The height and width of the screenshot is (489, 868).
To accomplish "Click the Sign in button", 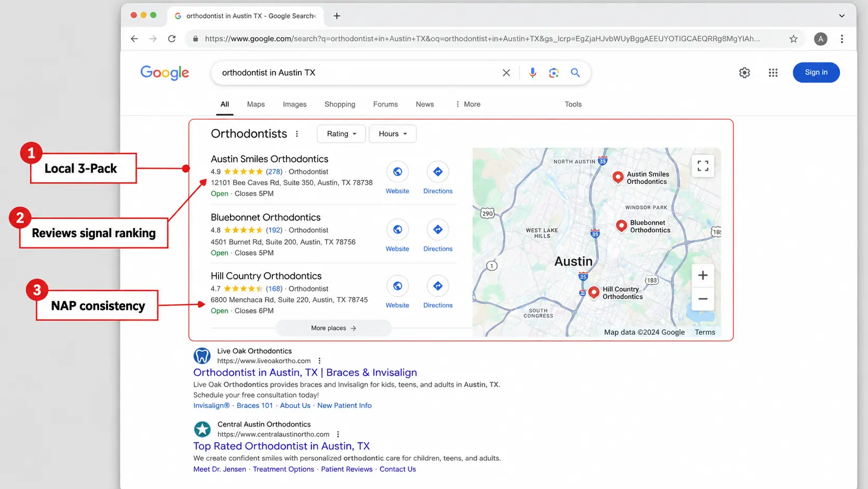I will [816, 72].
